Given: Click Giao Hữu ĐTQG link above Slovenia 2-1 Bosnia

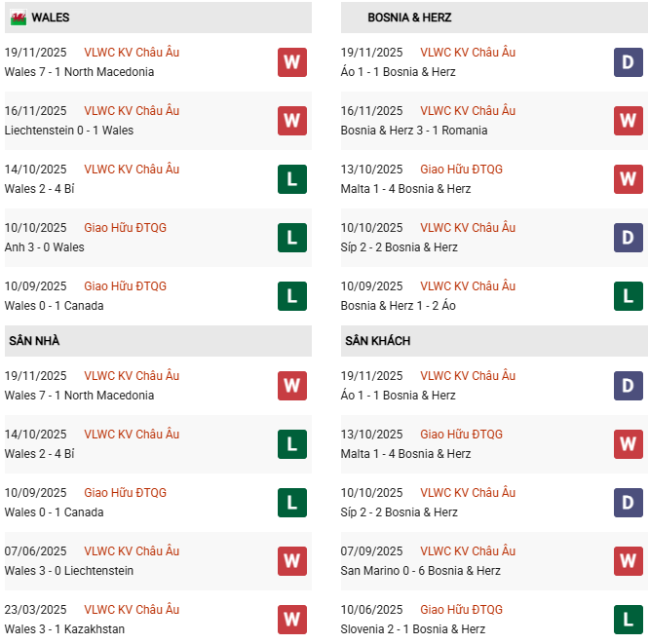Looking at the screenshot, I should 461,610.
